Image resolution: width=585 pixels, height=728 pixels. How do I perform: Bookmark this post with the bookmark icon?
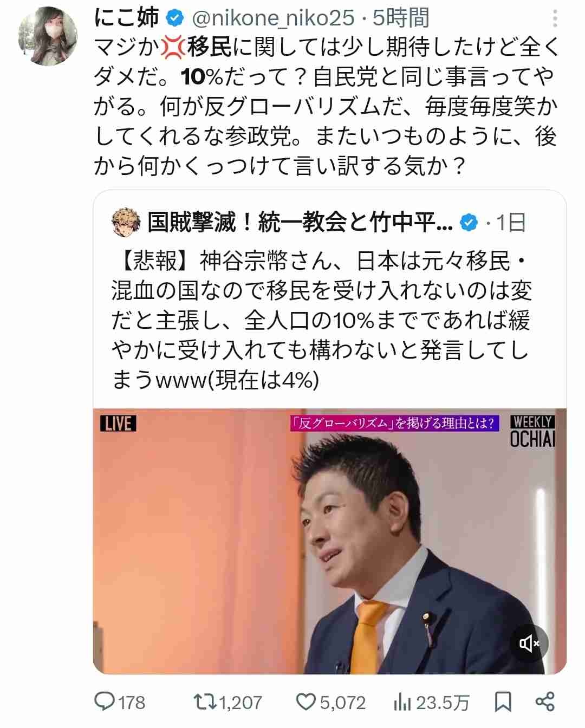click(503, 702)
